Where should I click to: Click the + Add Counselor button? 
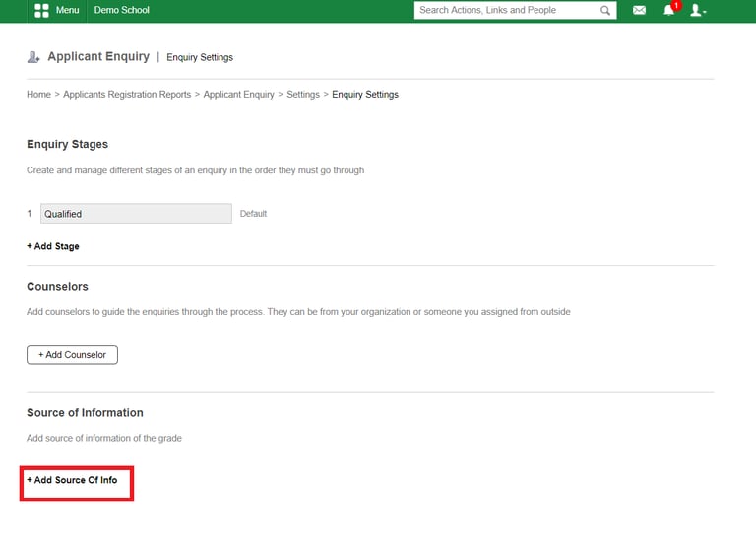pyautogui.click(x=72, y=355)
